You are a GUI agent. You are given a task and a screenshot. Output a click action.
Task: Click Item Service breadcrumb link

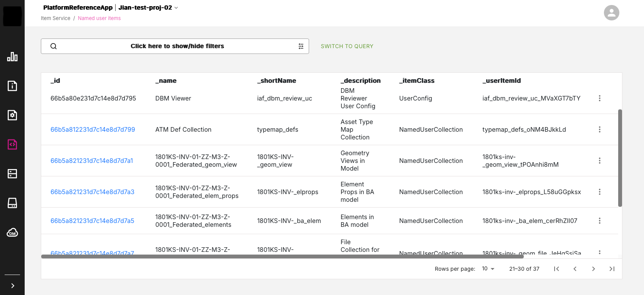click(x=55, y=18)
